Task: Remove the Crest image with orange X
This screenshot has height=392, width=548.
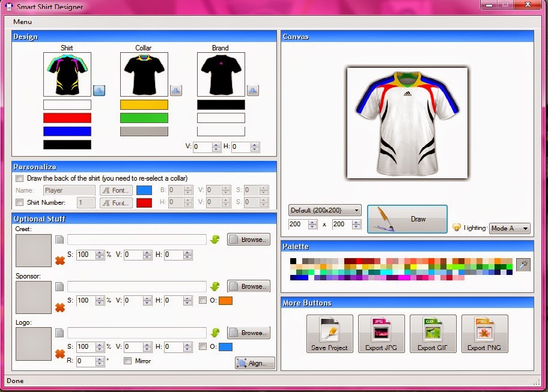Action: pos(60,261)
